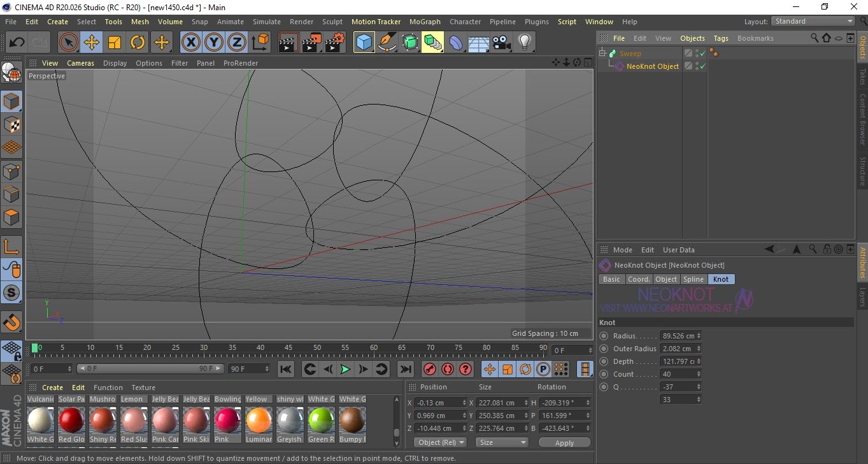Add a Camera object from toolbar
868x464 pixels.
[x=502, y=43]
